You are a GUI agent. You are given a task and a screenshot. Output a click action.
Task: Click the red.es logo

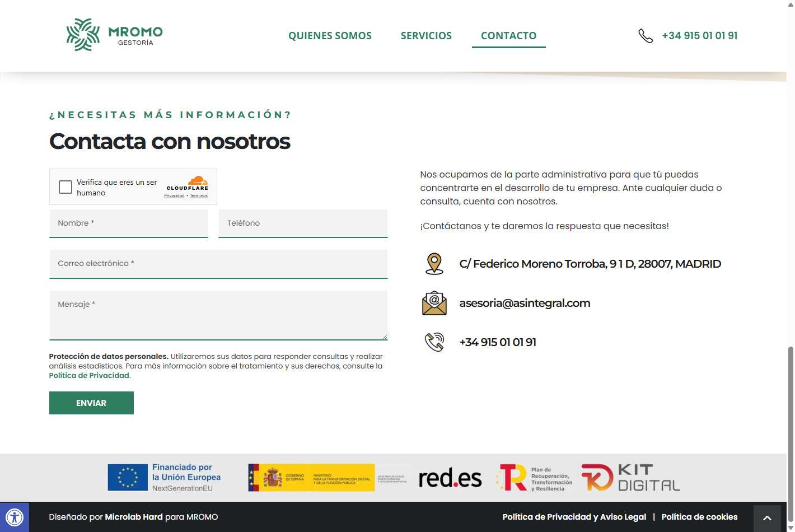click(450, 478)
